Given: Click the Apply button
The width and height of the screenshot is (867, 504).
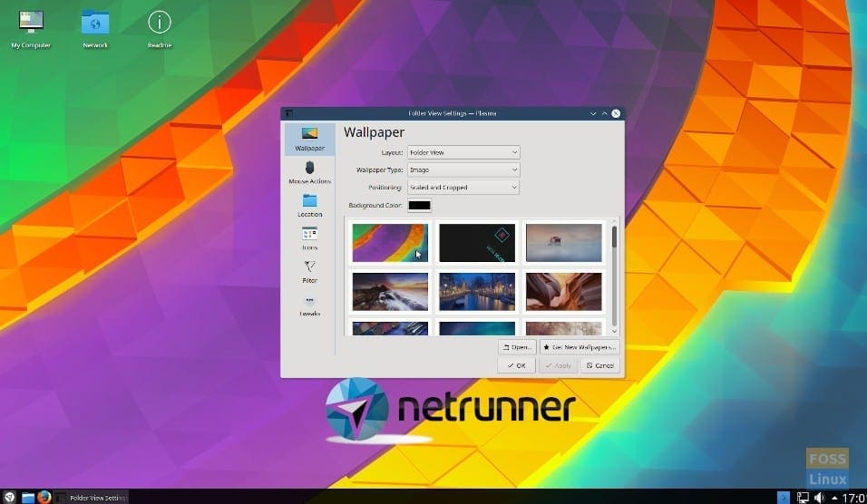Looking at the screenshot, I should point(558,365).
